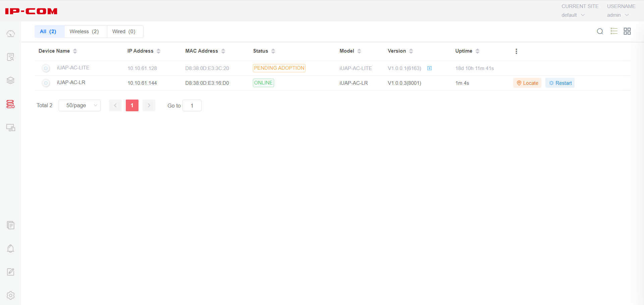The width and height of the screenshot is (644, 305).
Task: Click uptime 1m 4s
Action: pos(462,83)
